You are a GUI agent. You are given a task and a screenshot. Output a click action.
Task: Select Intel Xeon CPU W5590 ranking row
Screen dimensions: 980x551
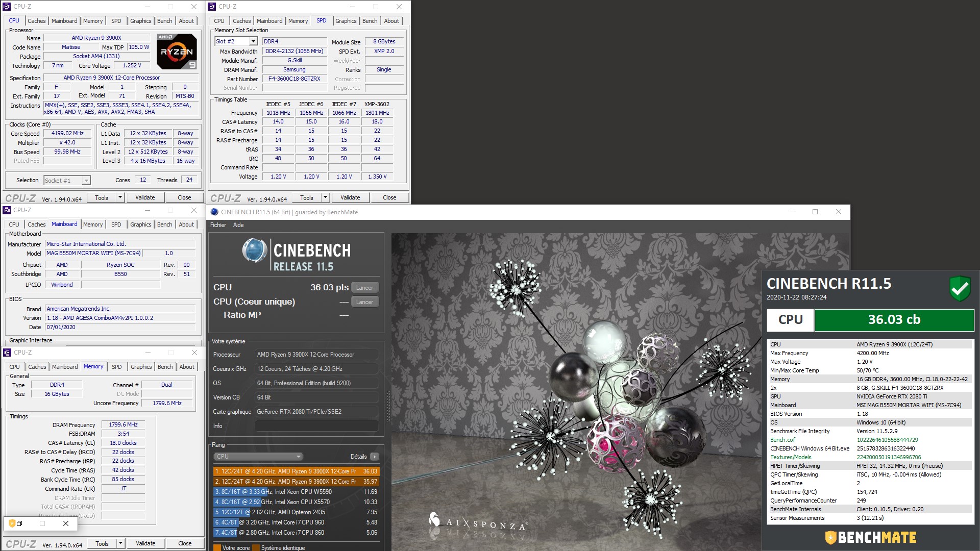pos(296,492)
